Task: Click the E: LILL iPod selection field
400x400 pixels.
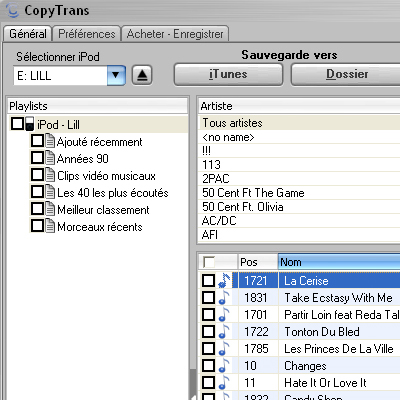Action: 61,76
